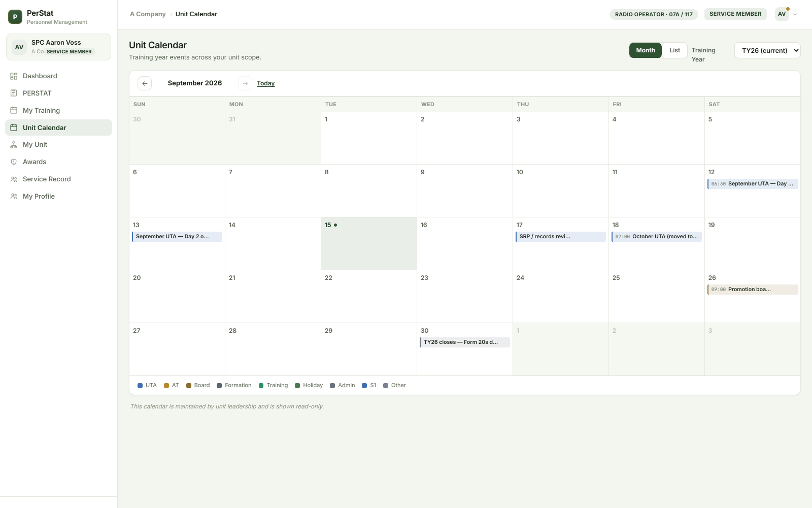Click the My Training calendar icon
Viewport: 812px width, 508px height.
pos(14,110)
